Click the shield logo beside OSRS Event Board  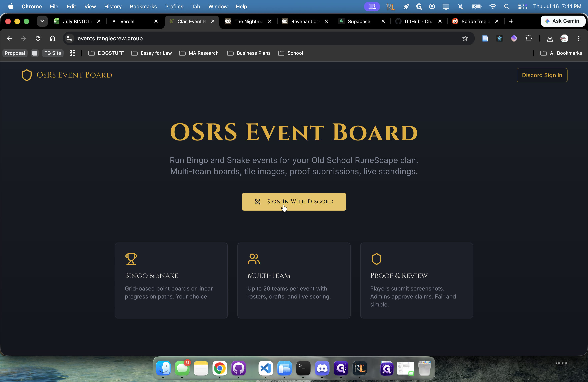pyautogui.click(x=27, y=75)
